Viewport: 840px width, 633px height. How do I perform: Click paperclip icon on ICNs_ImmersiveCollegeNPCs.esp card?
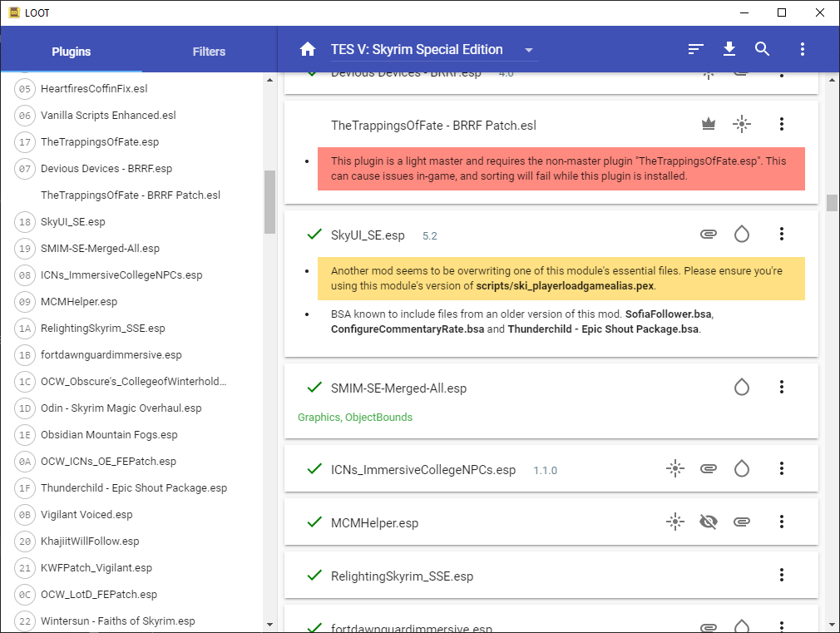(x=709, y=468)
